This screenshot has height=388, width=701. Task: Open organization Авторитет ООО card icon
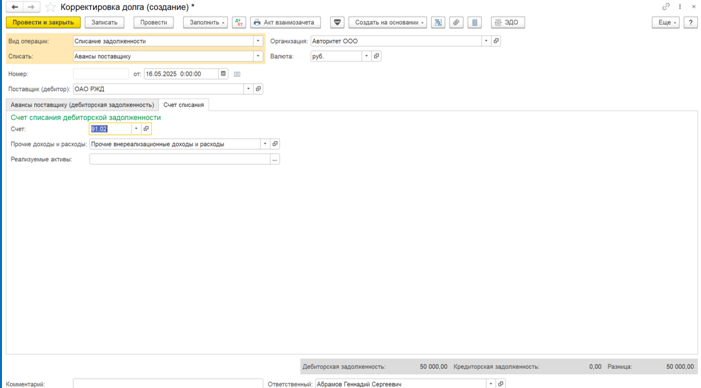496,41
